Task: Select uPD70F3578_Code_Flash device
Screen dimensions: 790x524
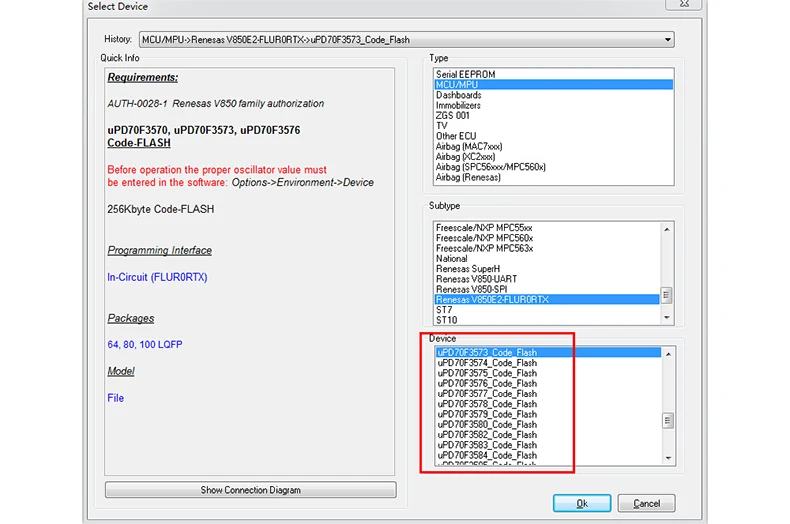Action: point(548,404)
